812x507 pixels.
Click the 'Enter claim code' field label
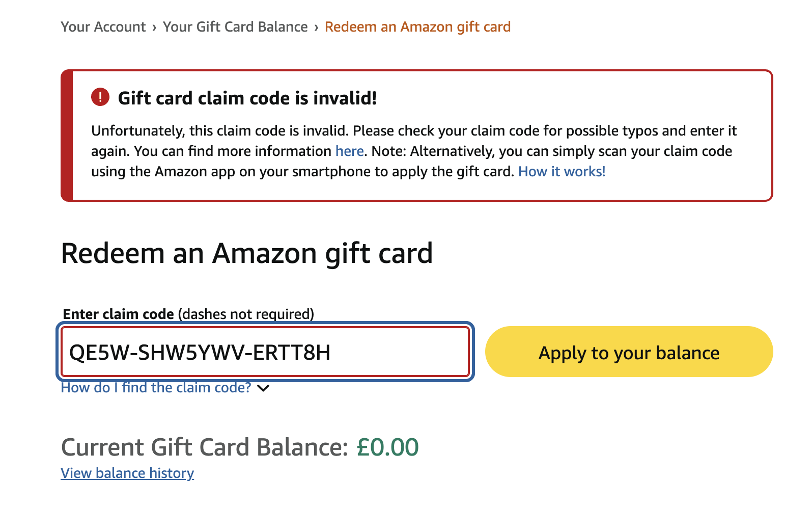(x=118, y=314)
